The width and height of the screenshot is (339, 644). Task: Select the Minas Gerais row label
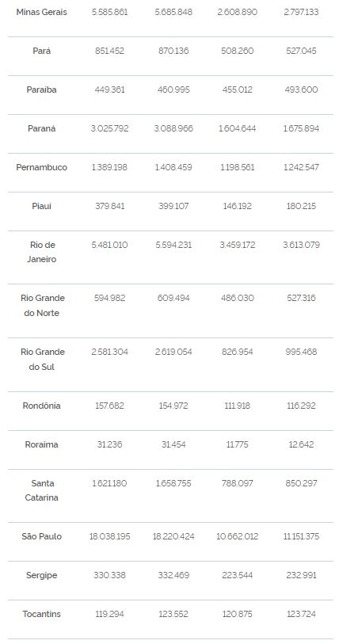(41, 12)
